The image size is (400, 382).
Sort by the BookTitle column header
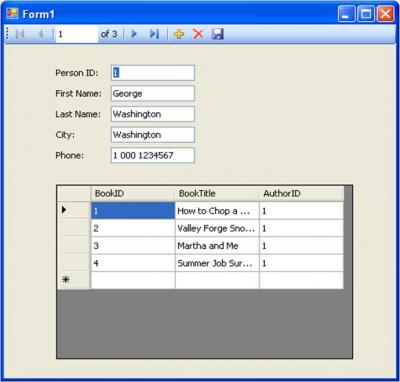point(217,194)
